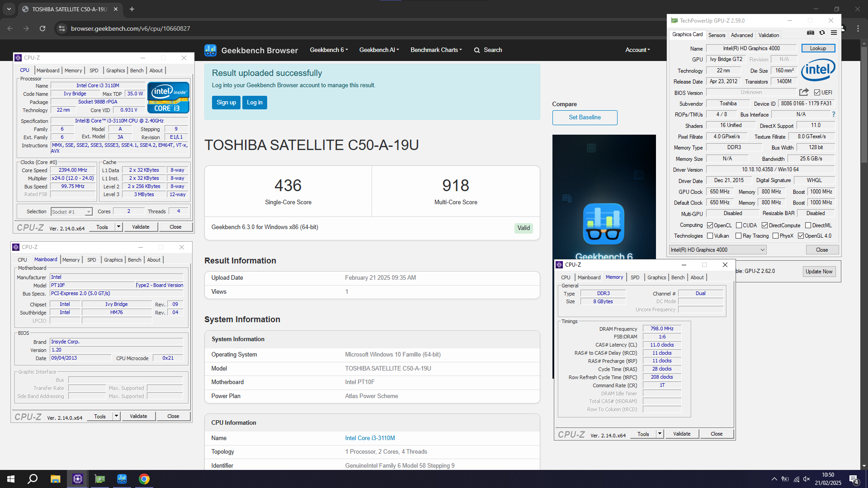Toggle PhysX checkbox
The width and height of the screenshot is (868, 488).
tap(776, 236)
